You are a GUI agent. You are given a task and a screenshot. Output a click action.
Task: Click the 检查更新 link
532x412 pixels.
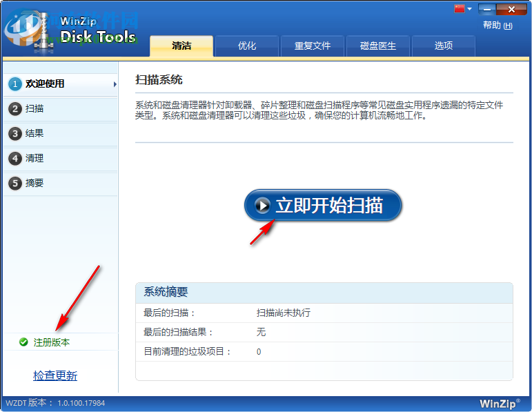point(55,375)
